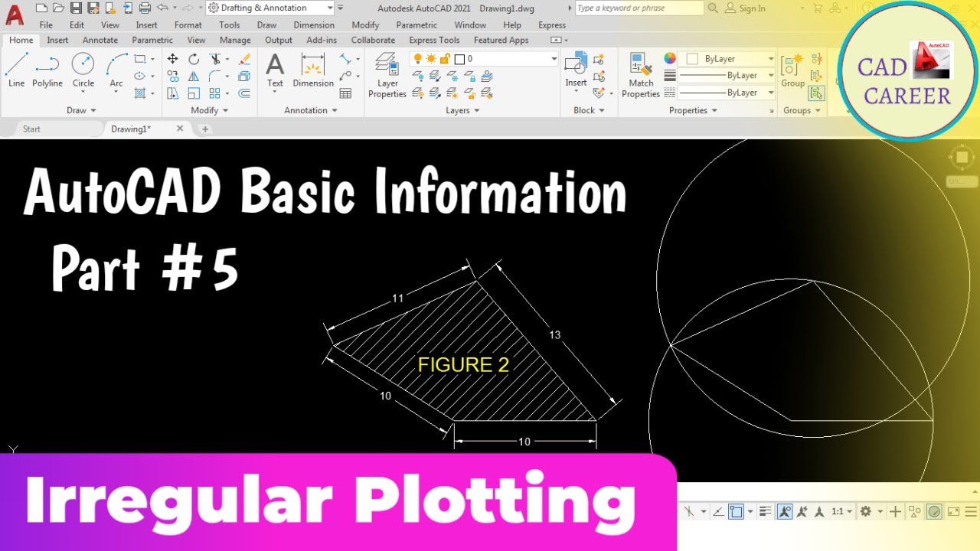980x551 pixels.
Task: Toggle Show annotation objects in status bar
Action: pos(785,511)
